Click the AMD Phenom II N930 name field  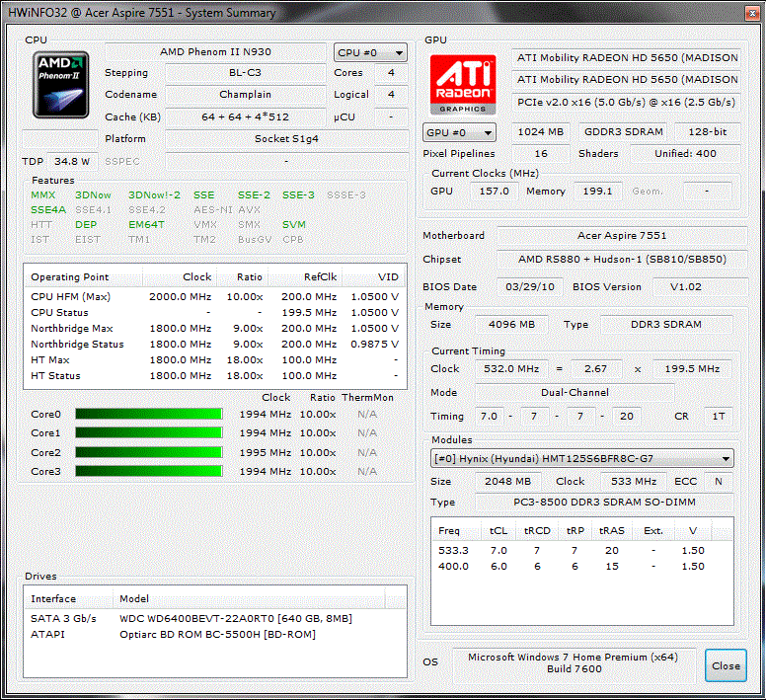(x=215, y=51)
